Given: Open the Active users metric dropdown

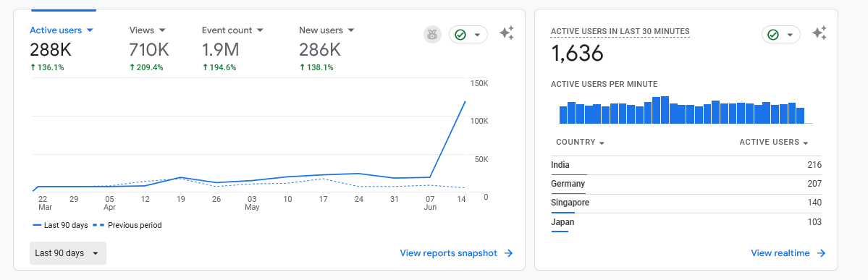Looking at the screenshot, I should (62, 30).
